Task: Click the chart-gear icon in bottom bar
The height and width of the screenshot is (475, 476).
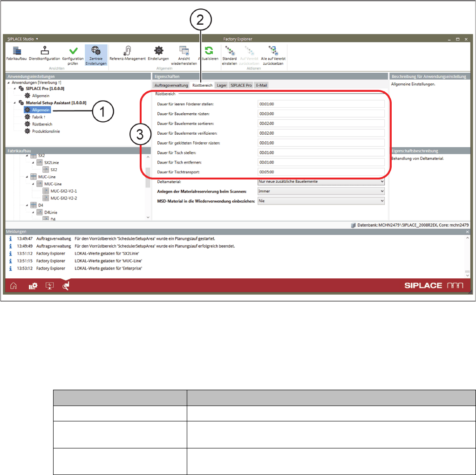Action: click(x=33, y=286)
